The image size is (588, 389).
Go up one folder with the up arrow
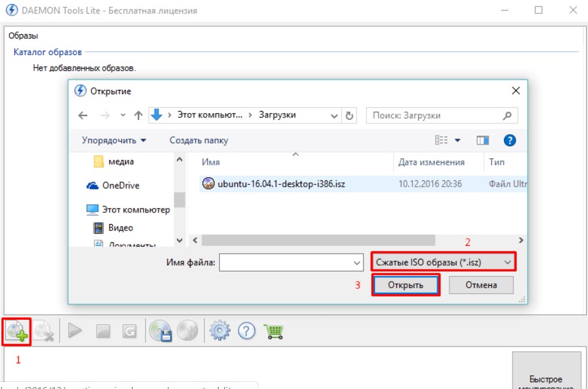pos(138,116)
